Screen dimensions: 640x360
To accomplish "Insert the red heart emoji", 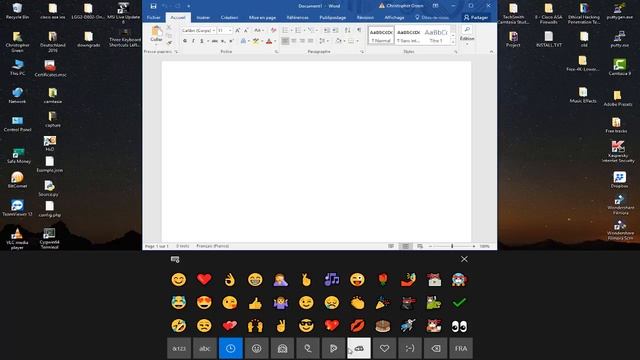I will (x=204, y=279).
